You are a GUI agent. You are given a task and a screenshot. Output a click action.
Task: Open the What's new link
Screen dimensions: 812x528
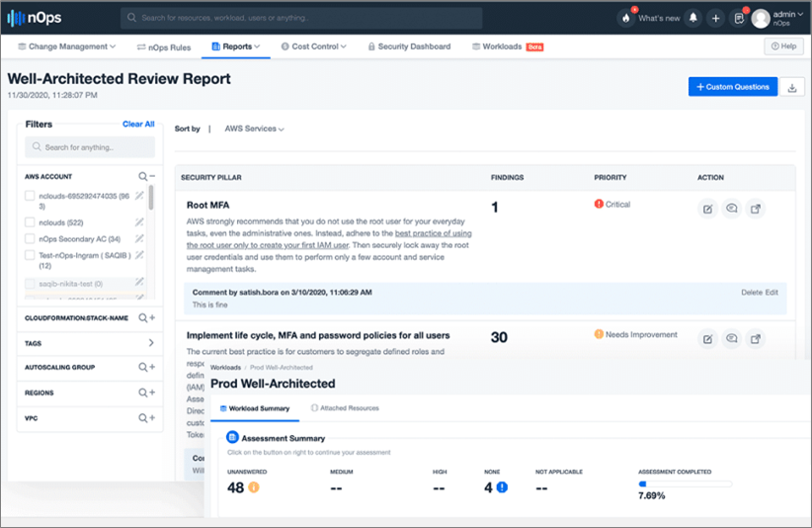(659, 18)
